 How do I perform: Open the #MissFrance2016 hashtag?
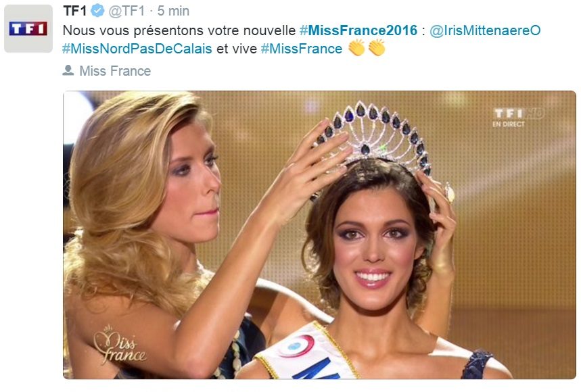pos(358,30)
